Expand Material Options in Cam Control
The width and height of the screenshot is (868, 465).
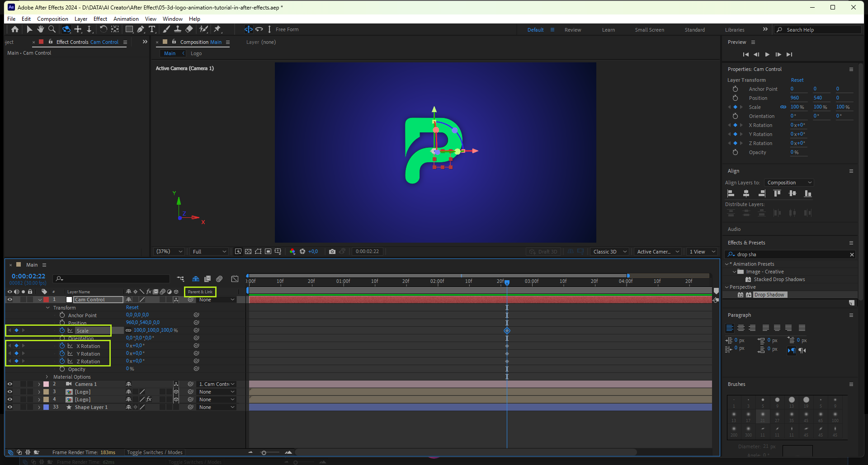click(x=47, y=377)
